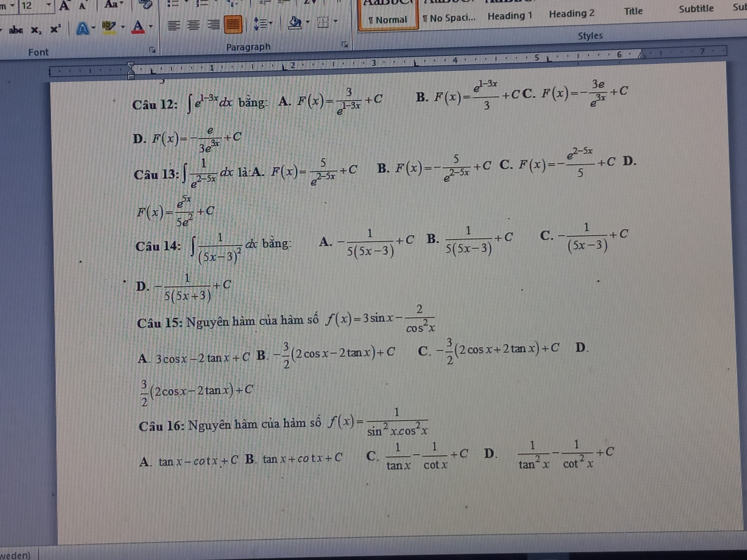The image size is (747, 560).
Task: Click the Text Effects icon
Action: pos(82,29)
